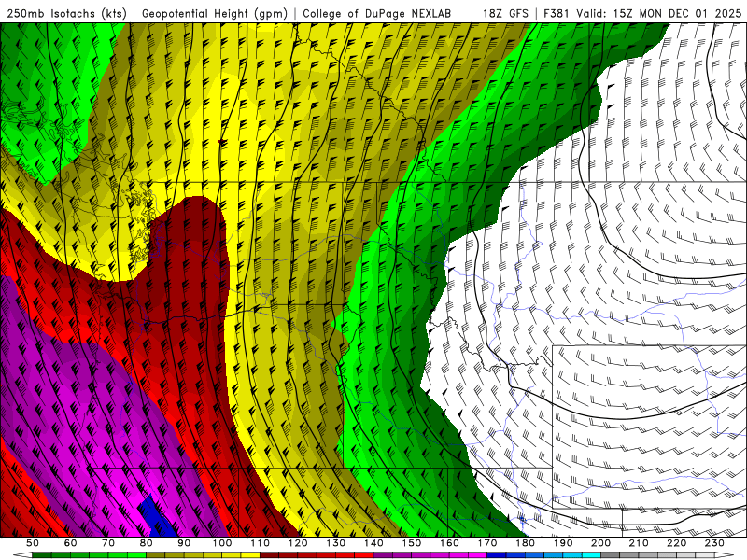Click the 220 knot legend label
The width and height of the screenshot is (747, 560).
676,543
